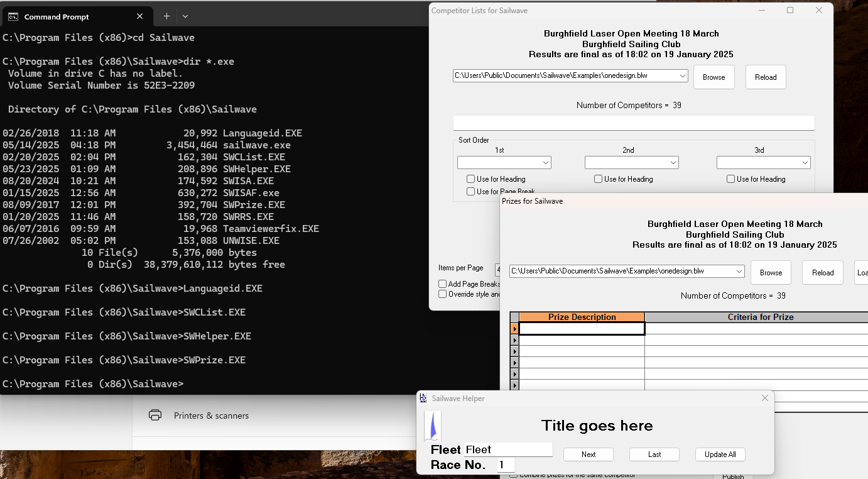Enable Use for Heading under the 1st sort order
Viewport: 868px width, 479px height.
pos(470,179)
